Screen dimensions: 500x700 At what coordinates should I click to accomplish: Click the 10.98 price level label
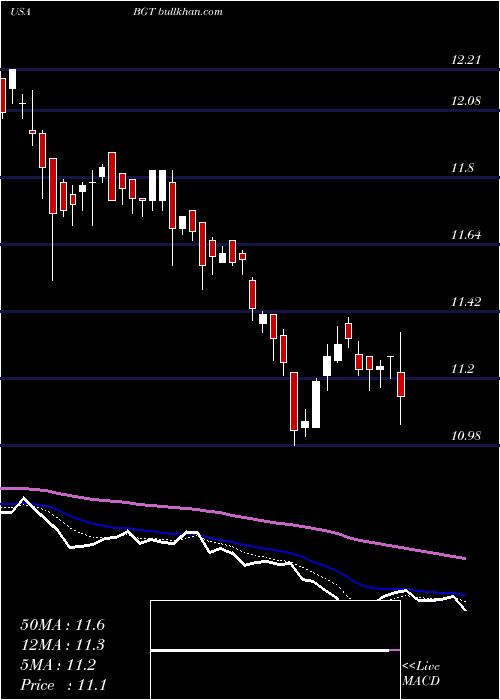coord(466,436)
